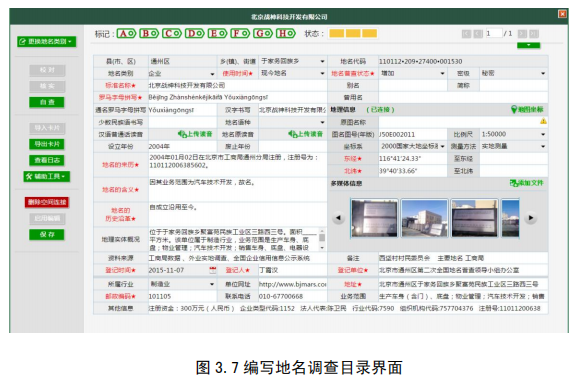Click the 单位网址 URL field
Image resolution: width=578 pixels, height=381 pixels.
293,284
